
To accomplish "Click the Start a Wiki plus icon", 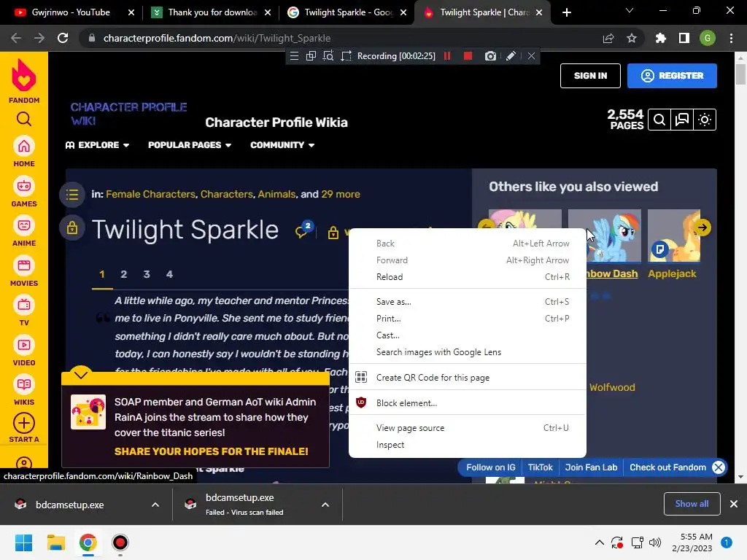I will (24, 423).
